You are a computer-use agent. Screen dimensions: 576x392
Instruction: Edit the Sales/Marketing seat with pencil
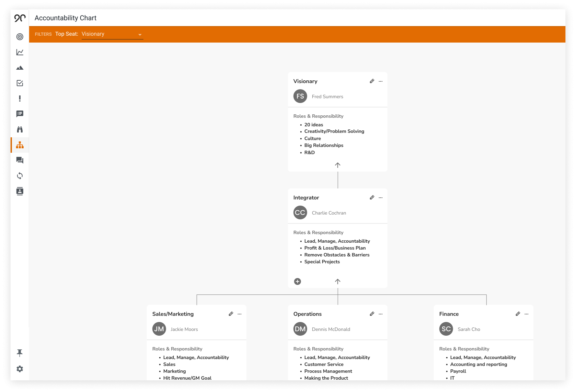click(231, 314)
